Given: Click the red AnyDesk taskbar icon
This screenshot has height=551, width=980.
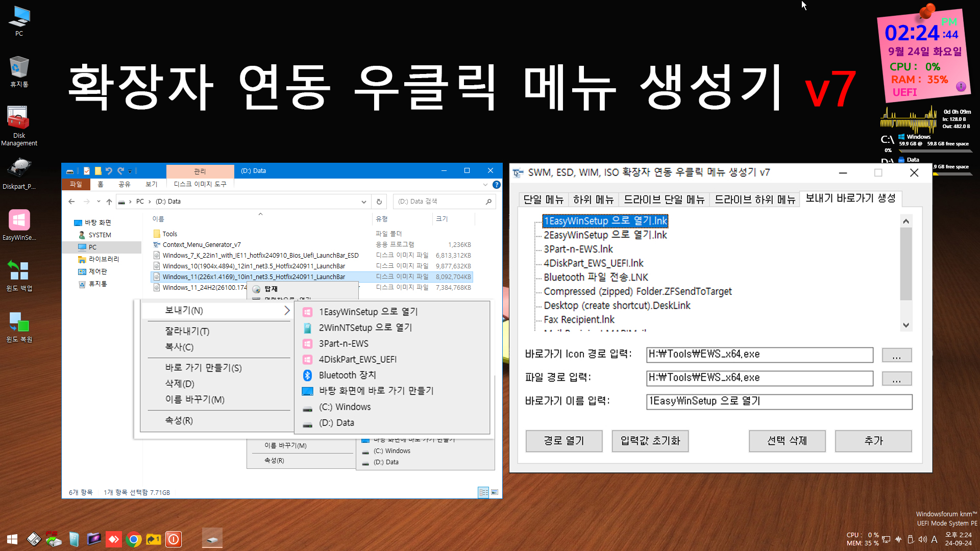Looking at the screenshot, I should 114,539.
